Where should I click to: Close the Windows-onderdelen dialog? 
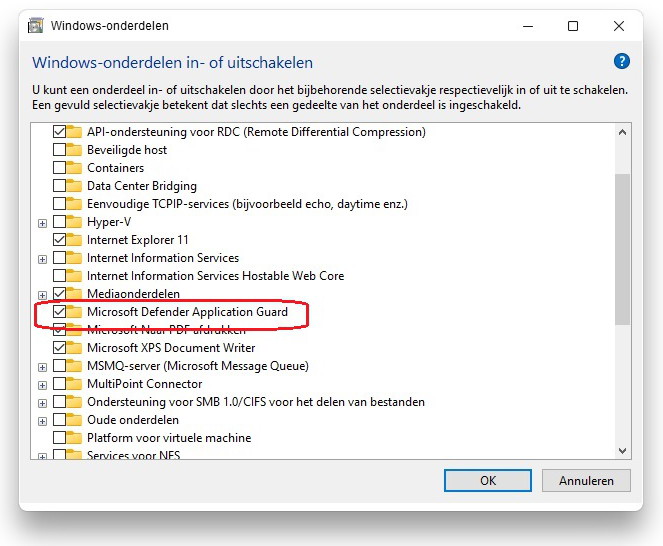(x=619, y=26)
